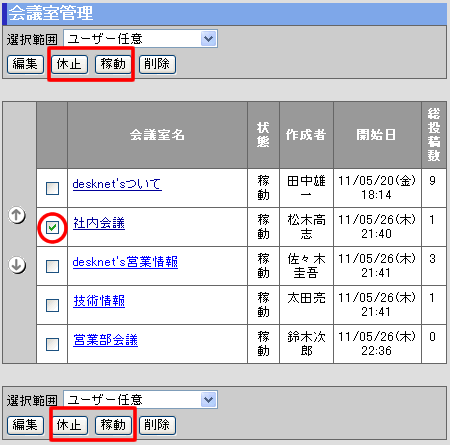The image size is (450, 445).
Task: Enable the 営業部会議 row checkbox
Action: [52, 344]
